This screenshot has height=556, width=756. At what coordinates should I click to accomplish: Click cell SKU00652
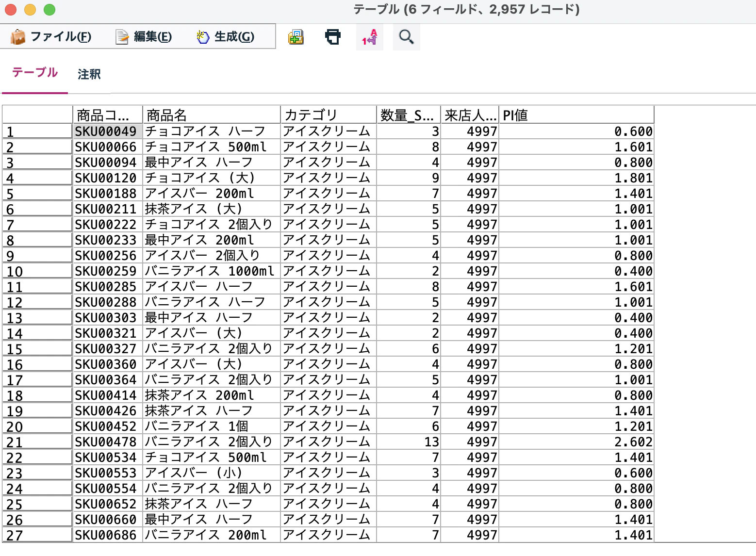tap(108, 504)
